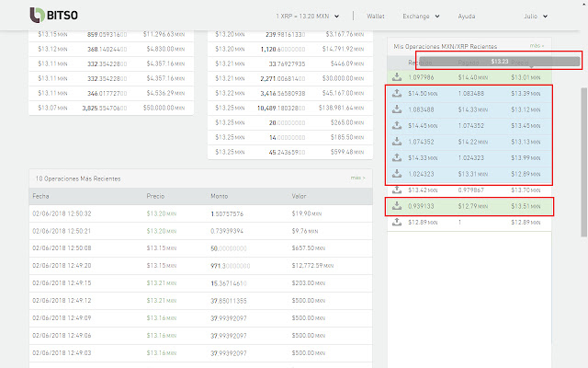588x368 pixels.
Task: Click upload icon in $14.33 MXN row
Action: coord(396,157)
